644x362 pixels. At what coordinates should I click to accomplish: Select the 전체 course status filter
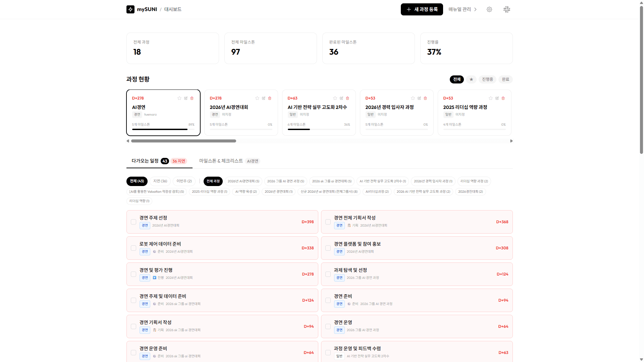coord(457,79)
